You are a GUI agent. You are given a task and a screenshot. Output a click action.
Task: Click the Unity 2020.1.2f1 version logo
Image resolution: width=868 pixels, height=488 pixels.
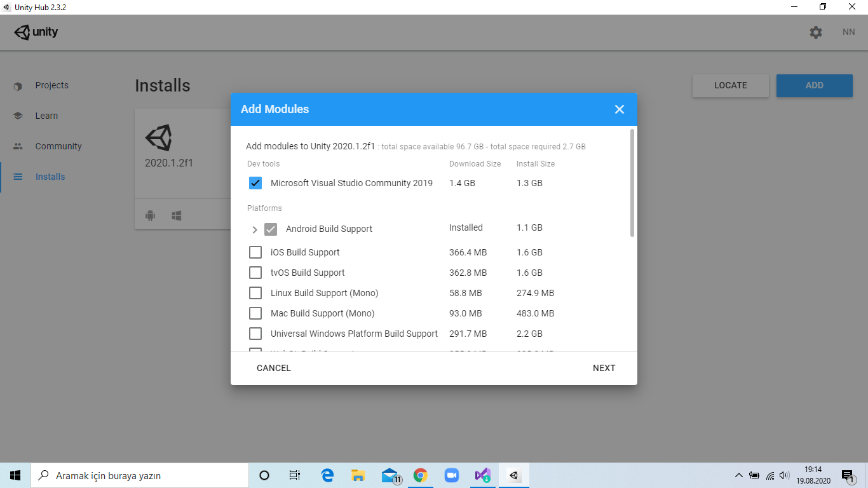158,138
